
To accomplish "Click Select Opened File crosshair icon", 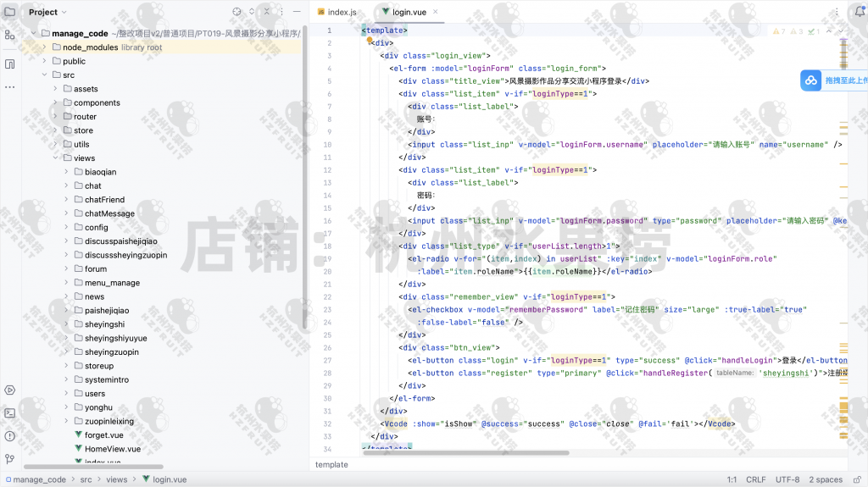I will 236,12.
